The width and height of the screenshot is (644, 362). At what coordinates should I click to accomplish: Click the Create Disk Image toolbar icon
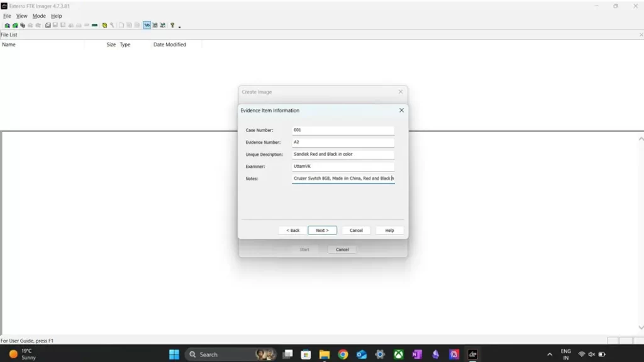pos(48,26)
